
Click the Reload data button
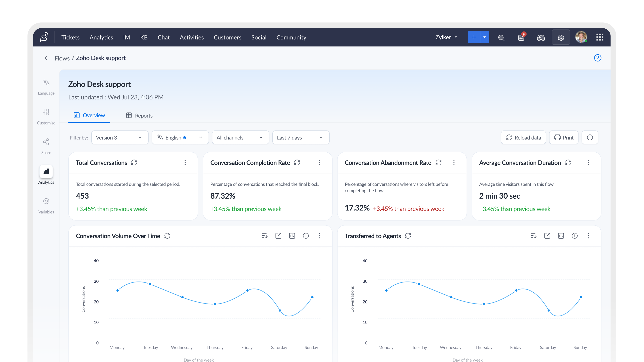(x=523, y=137)
